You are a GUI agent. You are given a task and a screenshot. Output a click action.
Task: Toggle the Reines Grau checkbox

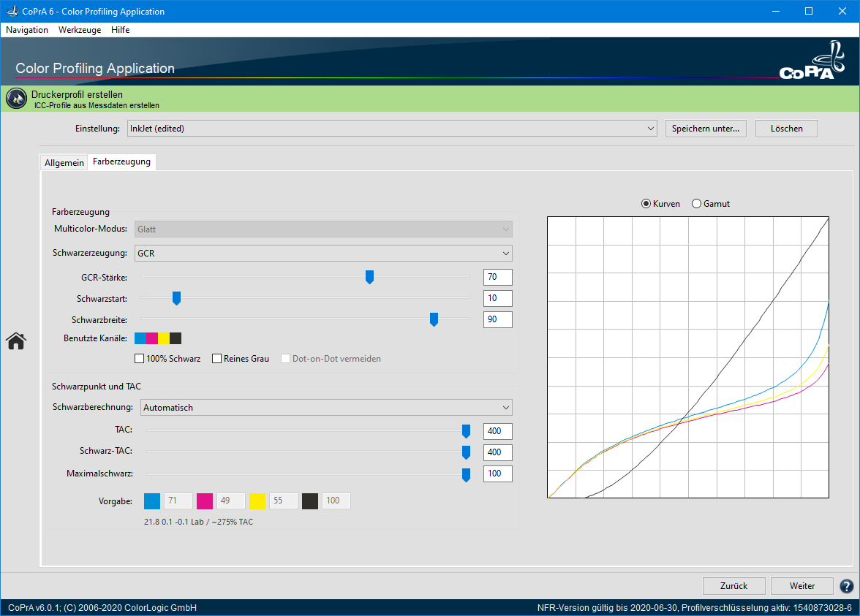[217, 359]
